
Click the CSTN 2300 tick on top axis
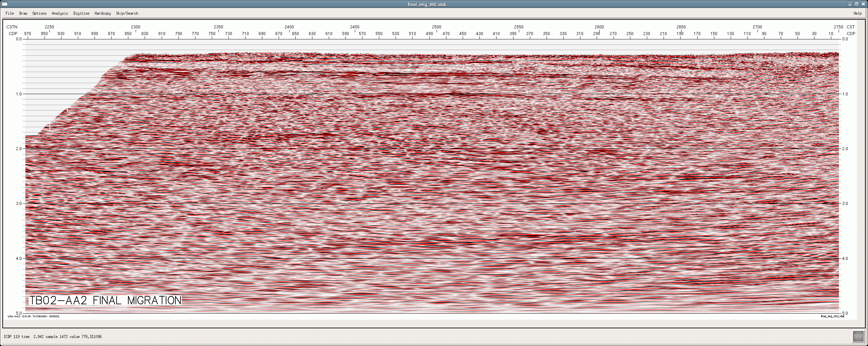135,27
